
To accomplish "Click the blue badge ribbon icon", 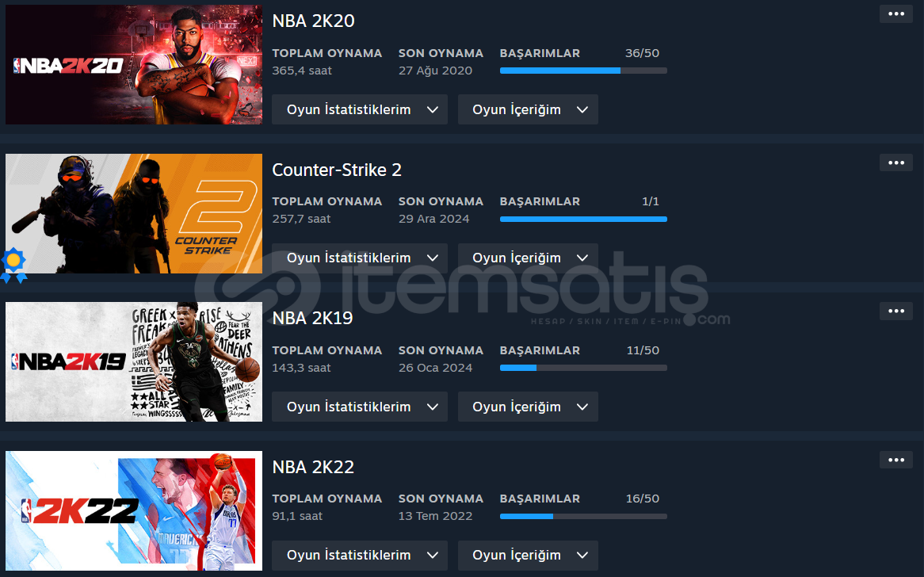I will coord(13,266).
